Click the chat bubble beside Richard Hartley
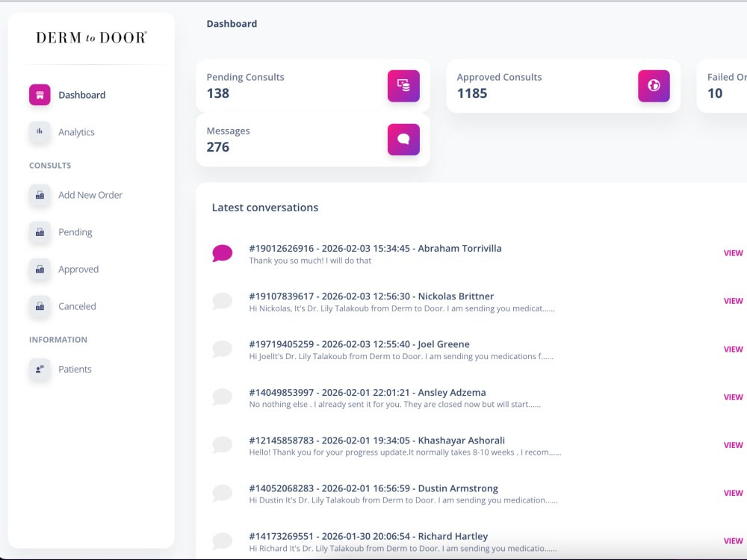Viewport: 747px width, 560px height. tap(222, 541)
